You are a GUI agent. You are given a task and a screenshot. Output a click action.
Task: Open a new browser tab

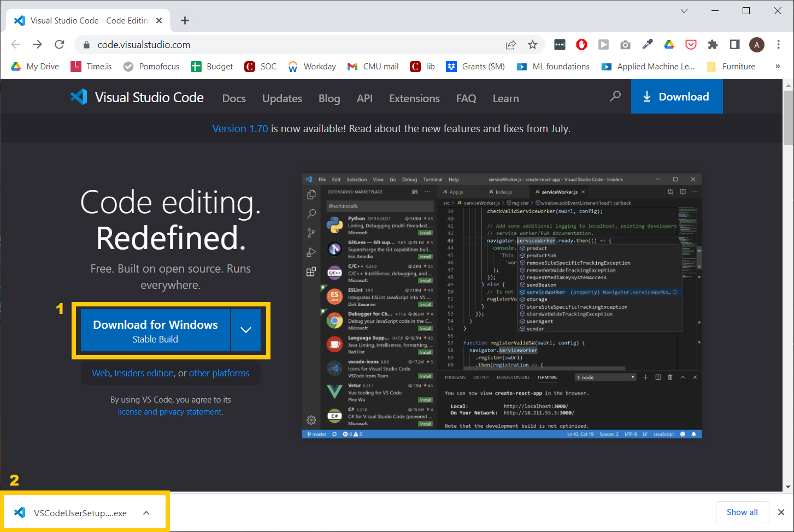[185, 21]
